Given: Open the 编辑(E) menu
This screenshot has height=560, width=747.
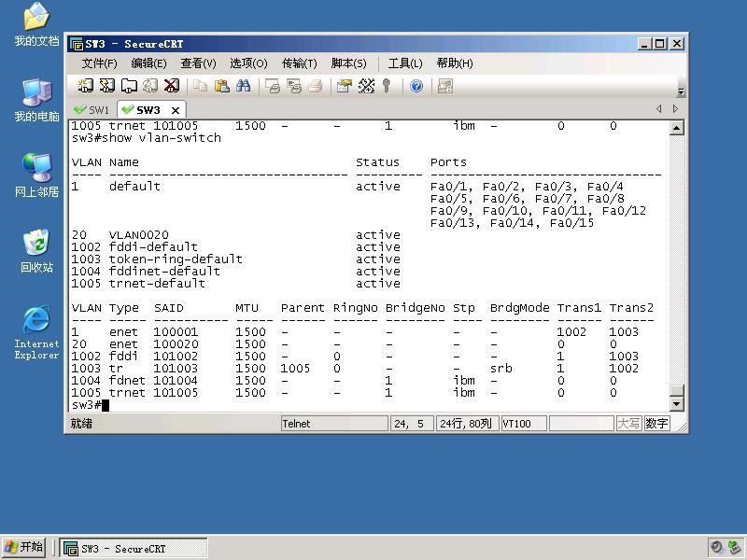Looking at the screenshot, I should click(x=149, y=63).
